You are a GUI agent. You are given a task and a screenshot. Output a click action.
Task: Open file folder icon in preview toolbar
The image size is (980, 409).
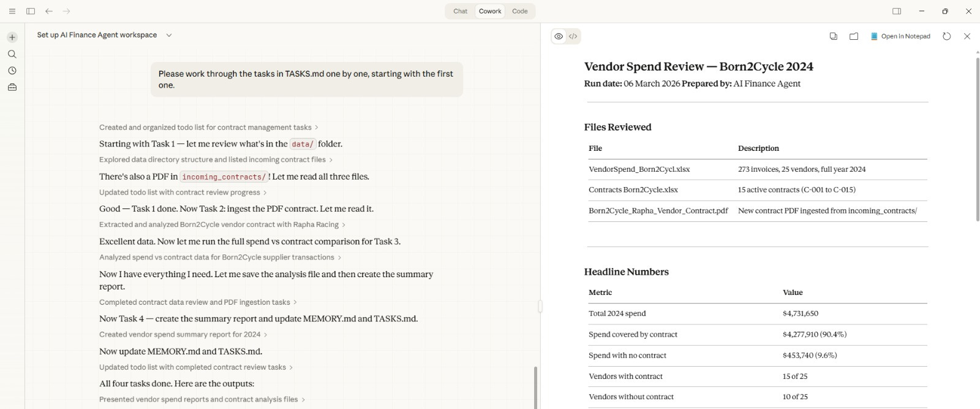[x=854, y=36]
